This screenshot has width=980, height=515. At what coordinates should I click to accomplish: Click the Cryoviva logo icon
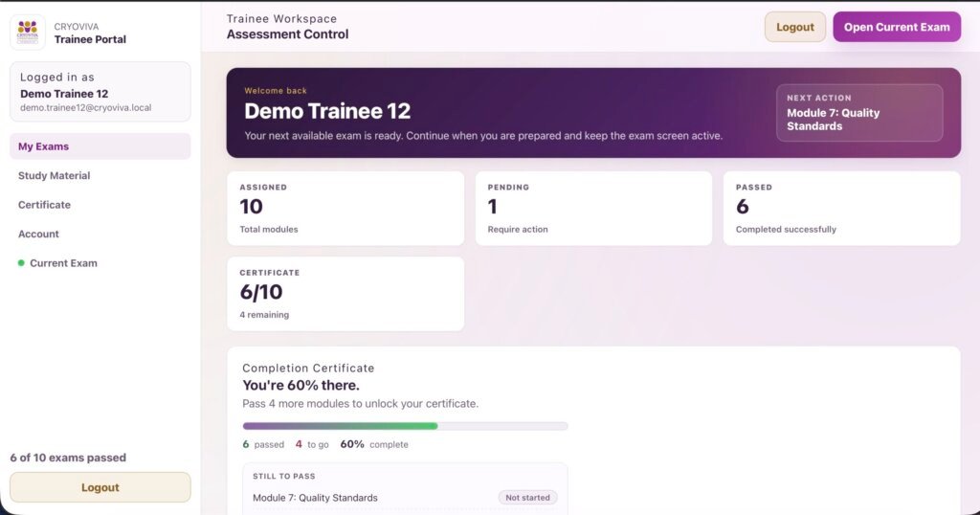point(28,32)
